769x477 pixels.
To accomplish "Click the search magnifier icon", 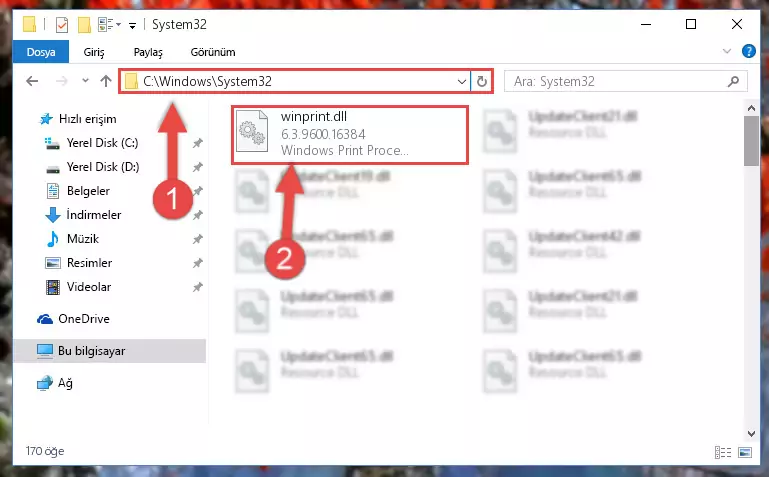I will click(733, 81).
